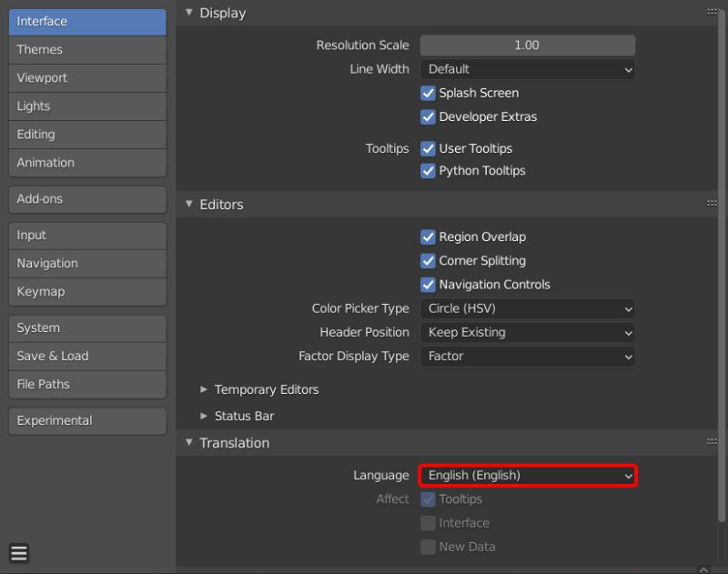Change the Color Picker Type dropdown
This screenshot has width=728, height=574.
point(528,308)
